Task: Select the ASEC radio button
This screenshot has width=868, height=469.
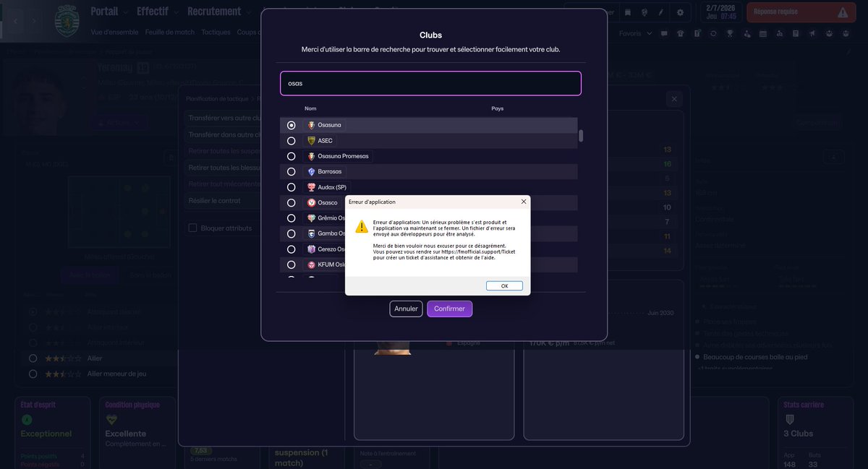Action: pyautogui.click(x=292, y=141)
